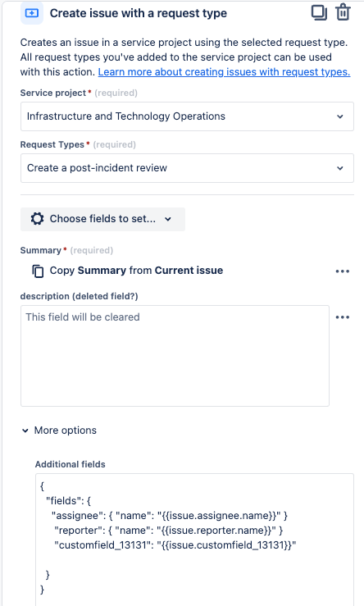This screenshot has height=606, width=364.
Task: Open the description field options ellipsis
Action: coord(343,317)
